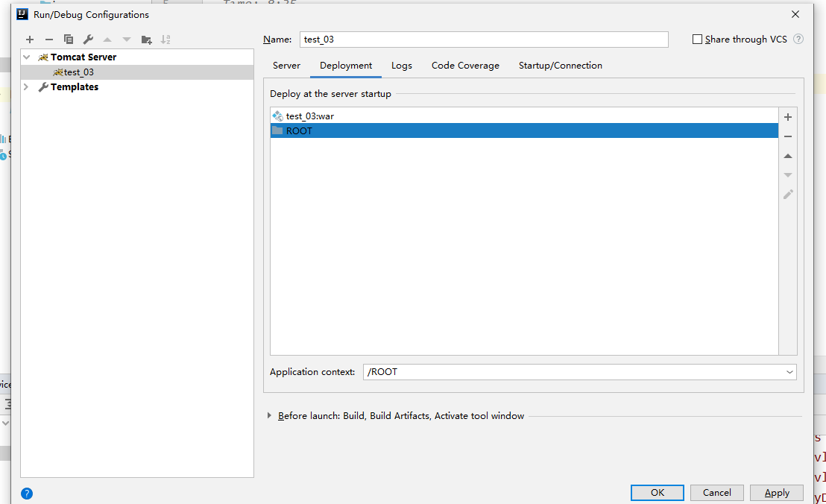Move configuration up in left toolbar
The height and width of the screenshot is (504, 826).
(x=107, y=40)
